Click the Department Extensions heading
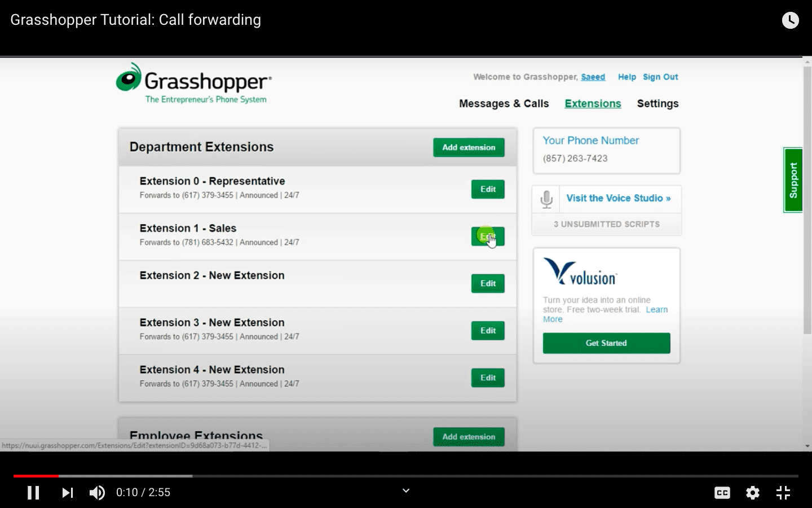Image resolution: width=812 pixels, height=508 pixels. point(201,147)
